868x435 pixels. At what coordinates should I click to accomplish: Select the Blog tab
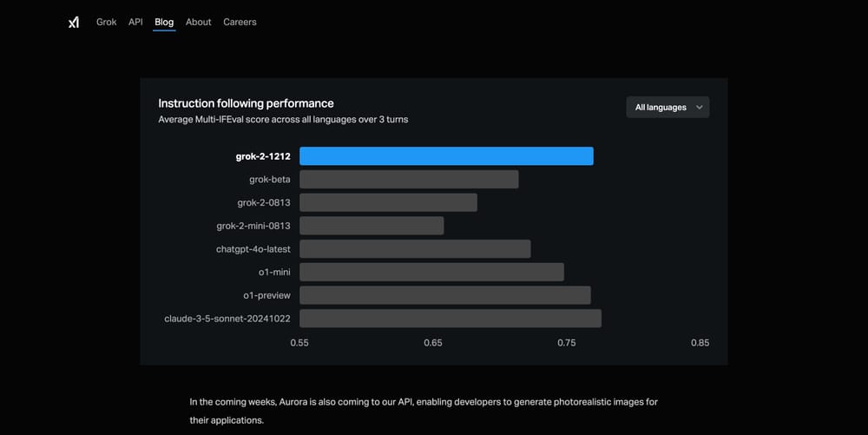(x=164, y=22)
